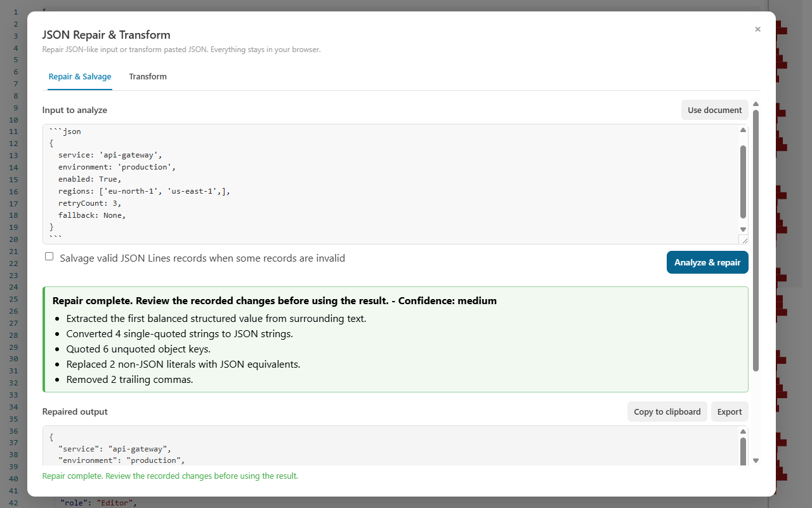This screenshot has height=508, width=812.
Task: Click 'Converted 4 single-quoted strings' item
Action: pos(180,334)
